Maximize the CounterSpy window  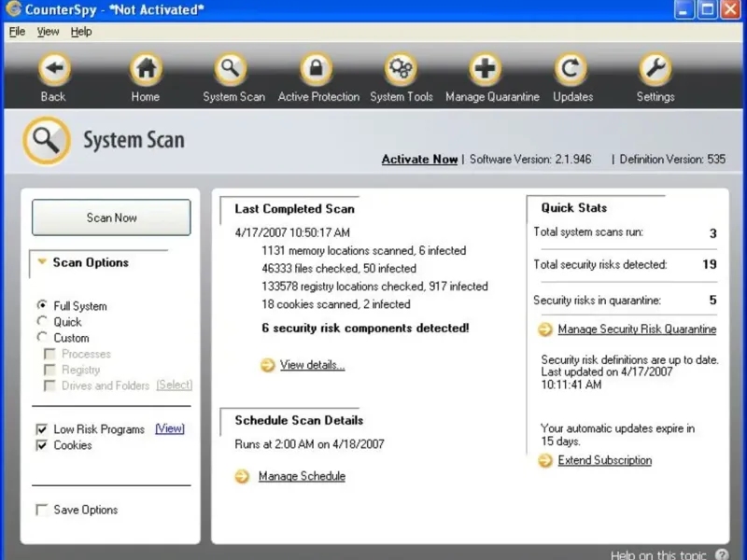pyautogui.click(x=708, y=9)
